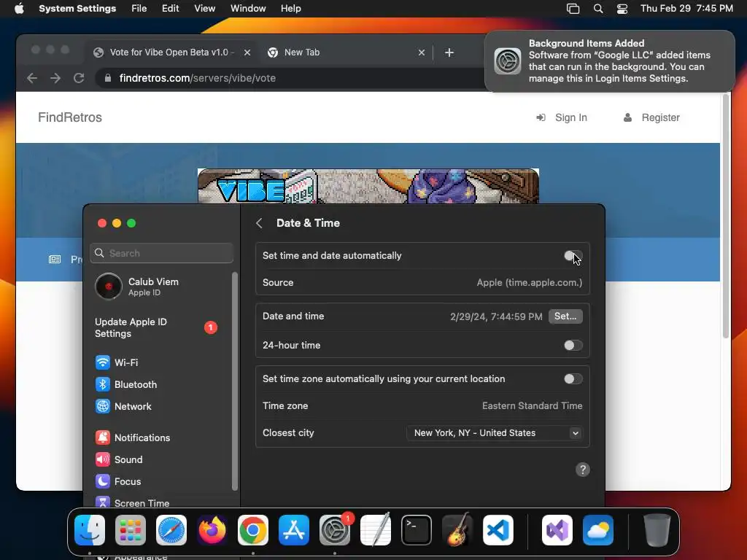Click Background Items Added notification
This screenshot has height=560, width=747.
610,61
